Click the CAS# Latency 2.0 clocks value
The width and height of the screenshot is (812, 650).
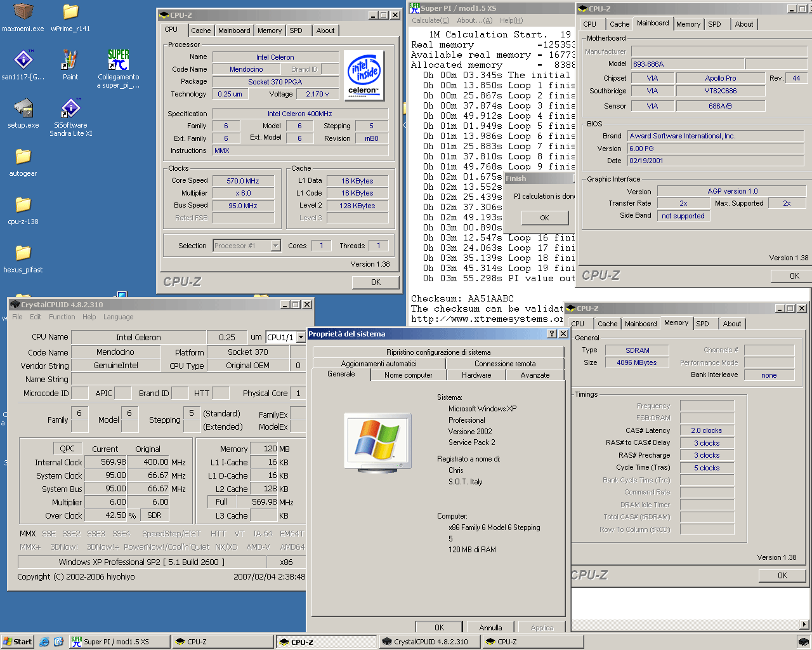[x=707, y=430]
